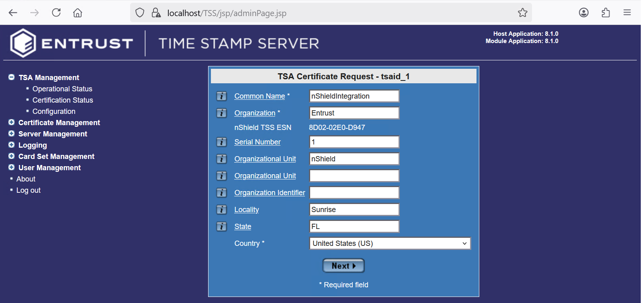Click the address bar URL localhost/TSS/jsp/adminPage.jsp

point(227,13)
